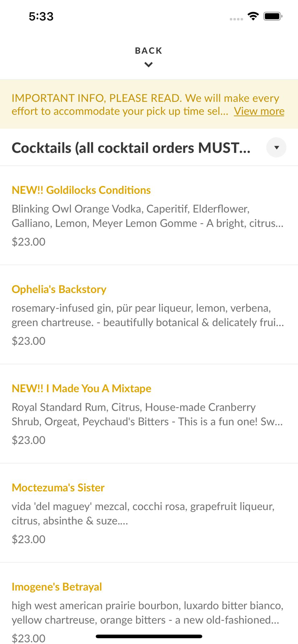Select the Cocktails section heading
This screenshot has width=298, height=644.
[131, 148]
